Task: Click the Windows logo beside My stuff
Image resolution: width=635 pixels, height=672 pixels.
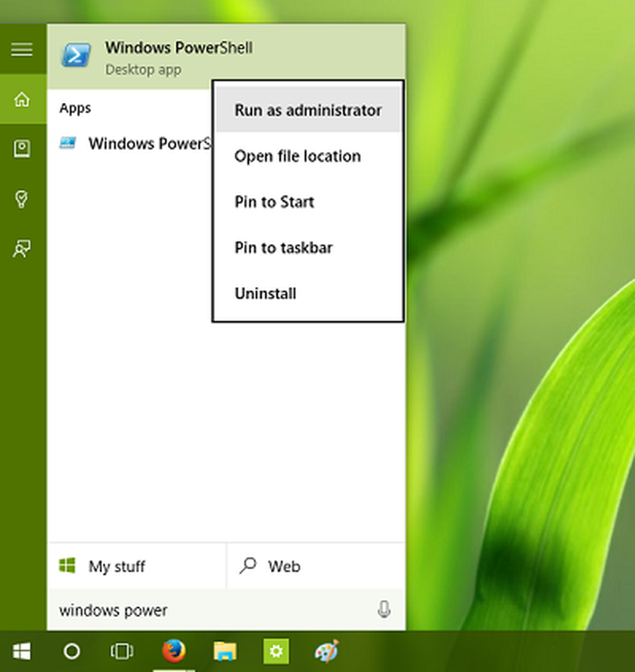Action: coord(67,566)
